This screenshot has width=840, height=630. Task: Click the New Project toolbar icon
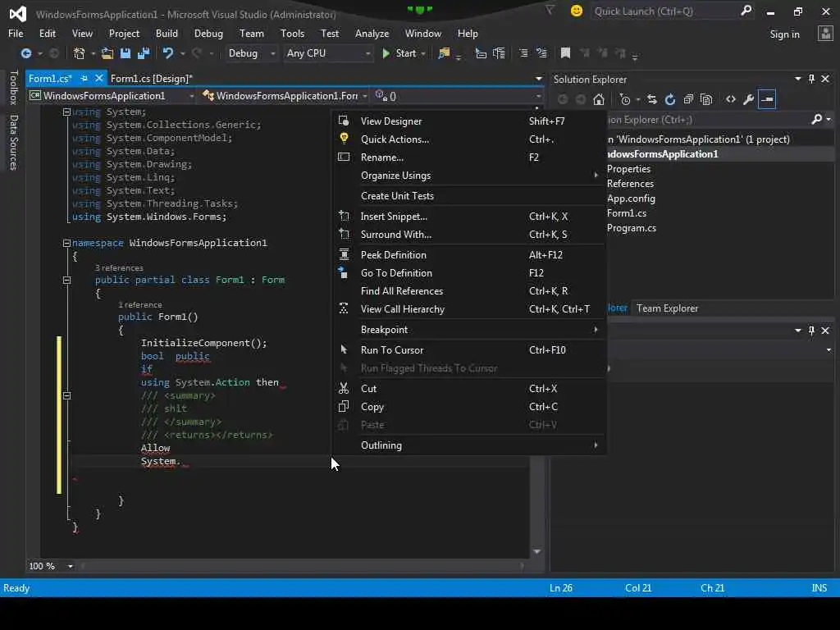[79, 53]
